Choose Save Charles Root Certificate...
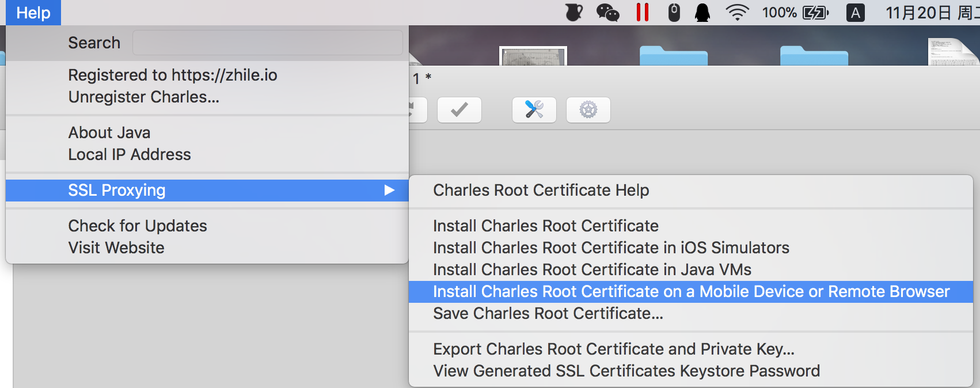 pos(691,313)
